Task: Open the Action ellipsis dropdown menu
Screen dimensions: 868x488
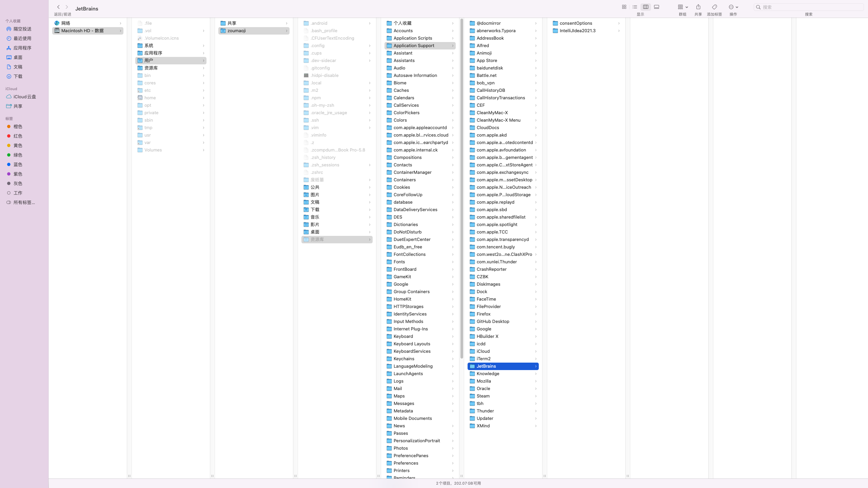Action: tap(733, 7)
